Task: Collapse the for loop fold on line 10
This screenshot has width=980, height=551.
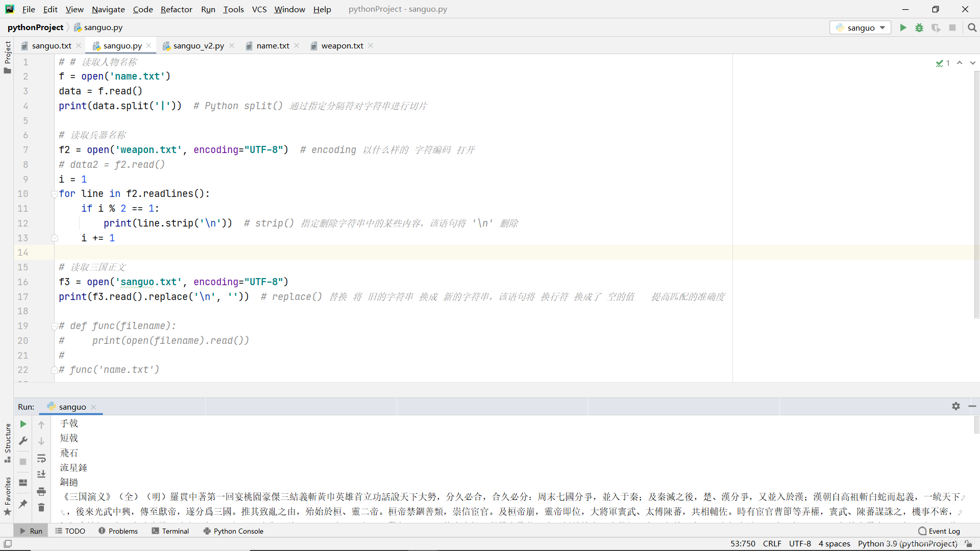Action: [54, 194]
